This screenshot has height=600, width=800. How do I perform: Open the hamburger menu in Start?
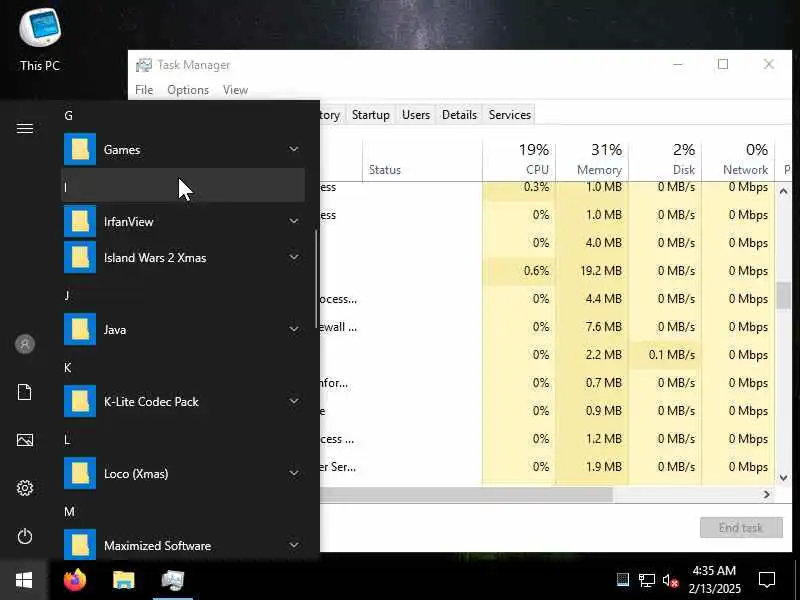[25, 128]
